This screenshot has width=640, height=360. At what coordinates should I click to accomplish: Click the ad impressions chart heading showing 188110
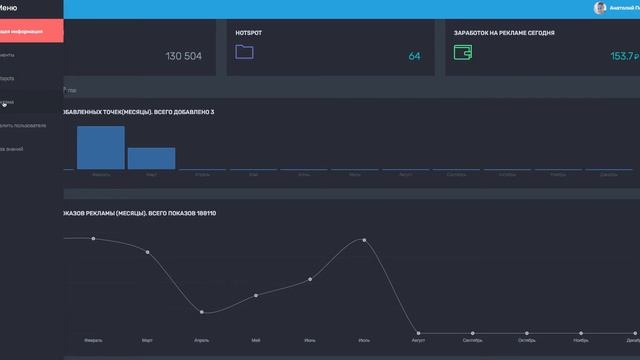point(140,213)
